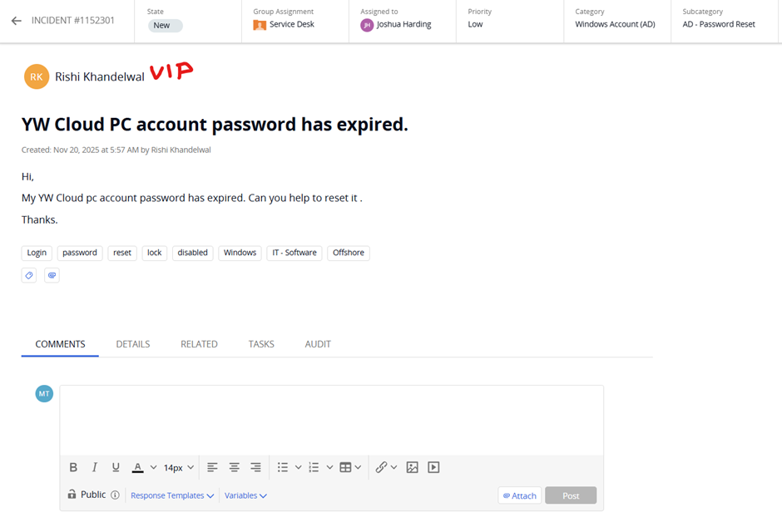The height and width of the screenshot is (532, 782).
Task: Click the Attach button
Action: pyautogui.click(x=520, y=495)
